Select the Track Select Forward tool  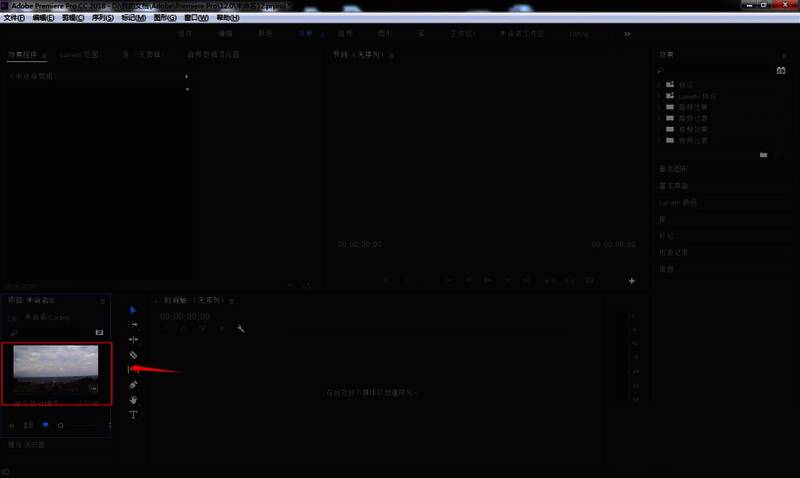pyautogui.click(x=133, y=324)
